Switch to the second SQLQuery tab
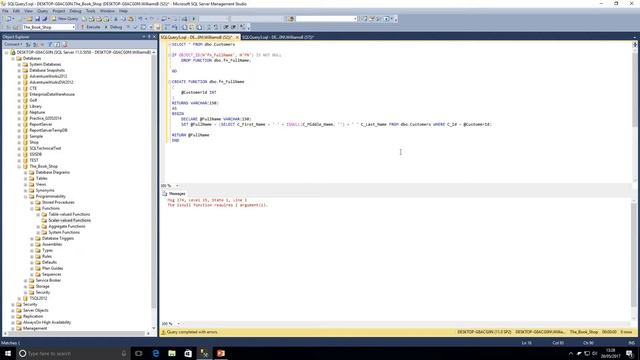This screenshot has width=640, height=360. 278,37
